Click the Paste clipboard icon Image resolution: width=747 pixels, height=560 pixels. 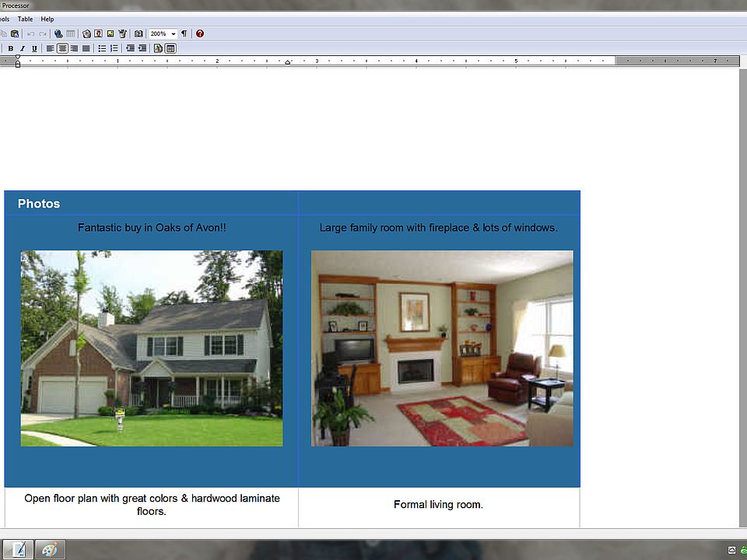pyautogui.click(x=15, y=33)
